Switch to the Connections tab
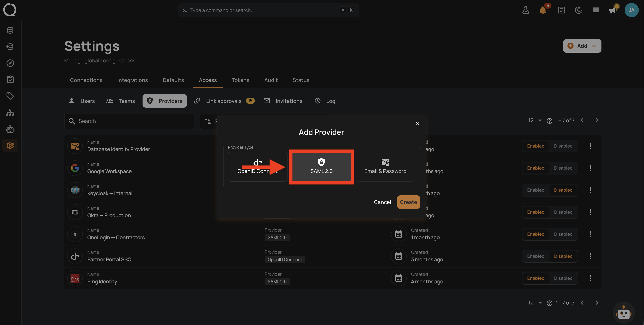644x325 pixels. pyautogui.click(x=86, y=80)
